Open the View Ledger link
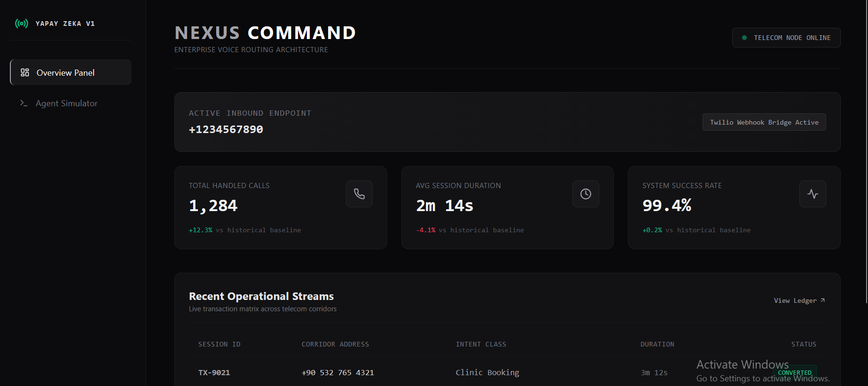 tap(799, 300)
